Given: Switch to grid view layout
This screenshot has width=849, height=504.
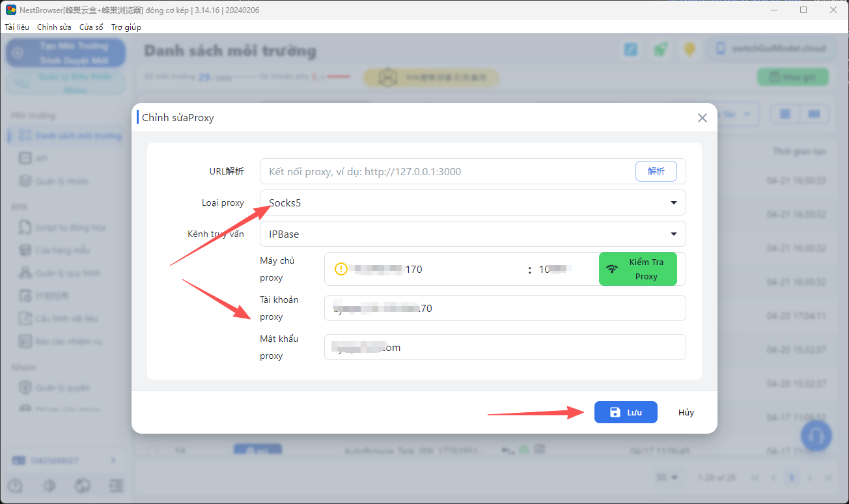Looking at the screenshot, I should click(x=814, y=113).
